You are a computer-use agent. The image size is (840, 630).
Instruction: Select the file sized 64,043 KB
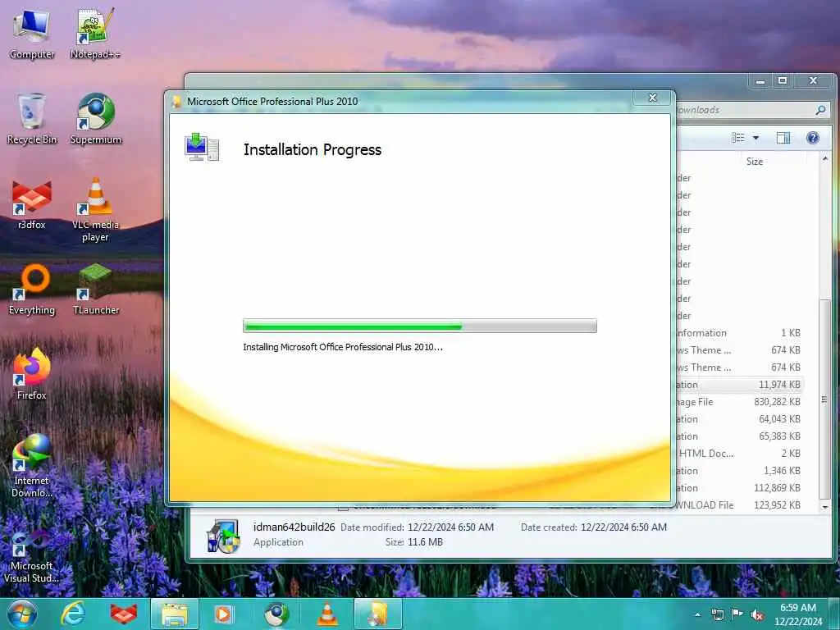pos(739,419)
